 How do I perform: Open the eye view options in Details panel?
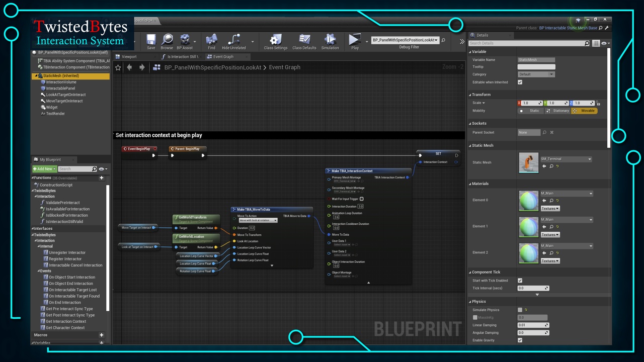(605, 43)
